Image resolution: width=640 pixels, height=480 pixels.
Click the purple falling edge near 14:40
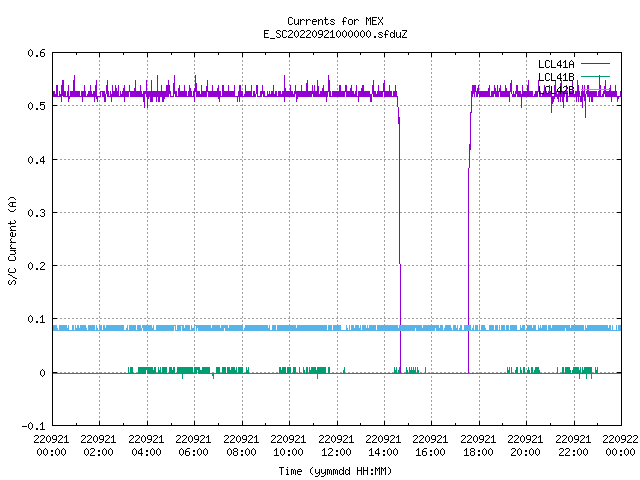pos(400,235)
